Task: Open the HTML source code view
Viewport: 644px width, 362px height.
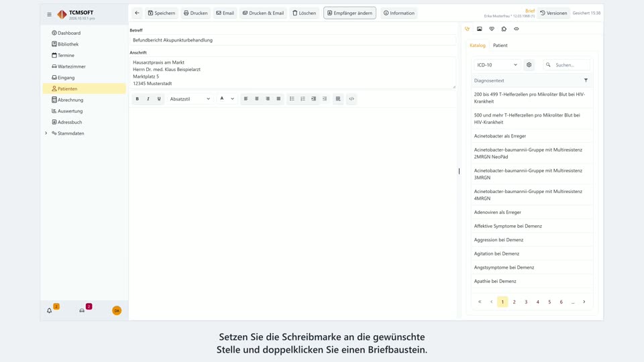Action: tap(352, 99)
